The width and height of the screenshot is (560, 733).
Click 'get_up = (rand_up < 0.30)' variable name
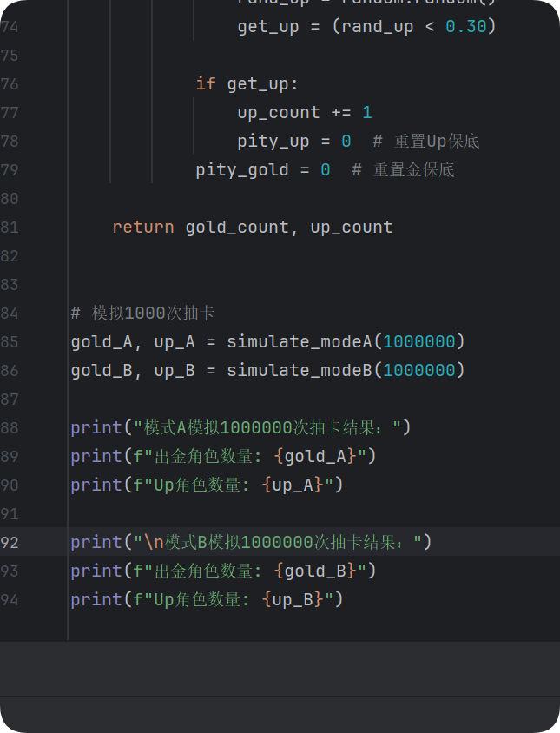(x=268, y=27)
